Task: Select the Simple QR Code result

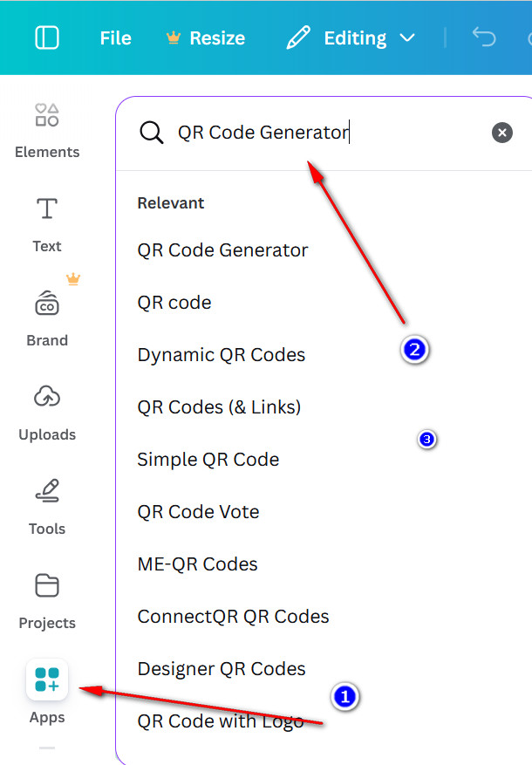Action: point(208,460)
